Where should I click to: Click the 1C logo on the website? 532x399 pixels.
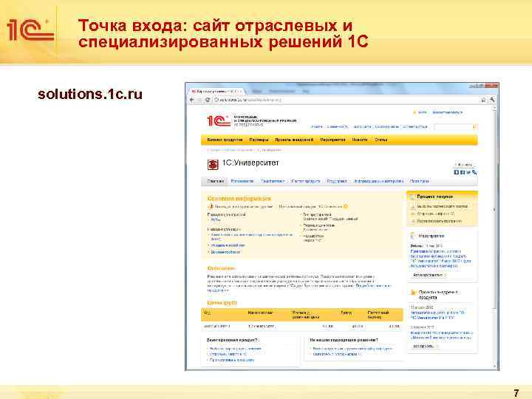[x=219, y=120]
